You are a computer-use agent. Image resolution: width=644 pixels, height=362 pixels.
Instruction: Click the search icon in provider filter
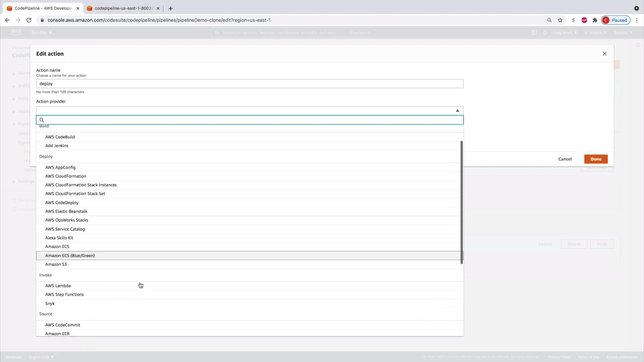(x=42, y=120)
